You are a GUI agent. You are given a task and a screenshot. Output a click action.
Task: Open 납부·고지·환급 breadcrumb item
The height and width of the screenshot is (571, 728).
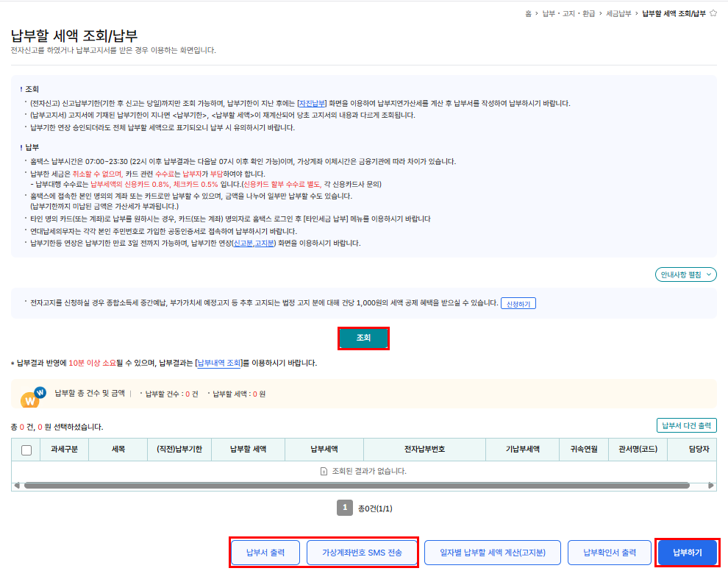[568, 13]
